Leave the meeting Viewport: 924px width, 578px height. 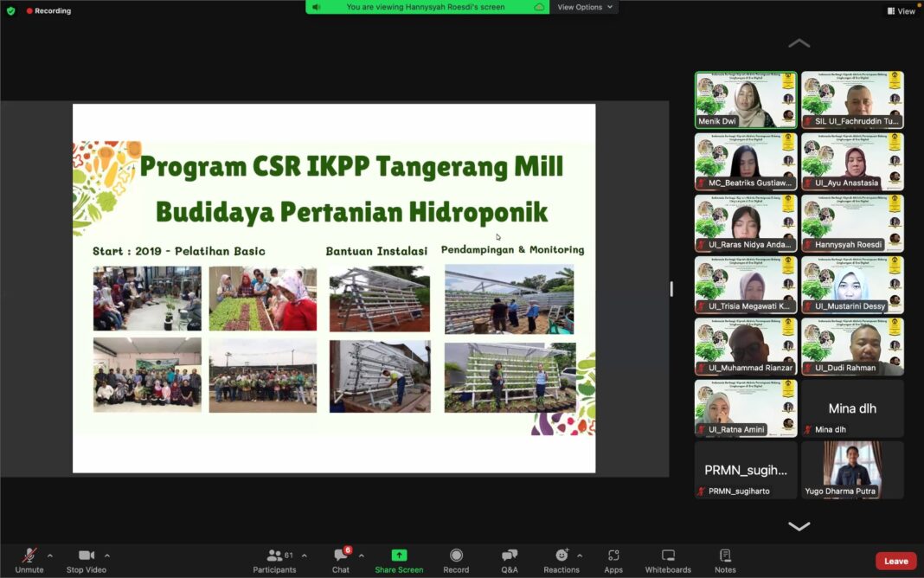click(895, 561)
